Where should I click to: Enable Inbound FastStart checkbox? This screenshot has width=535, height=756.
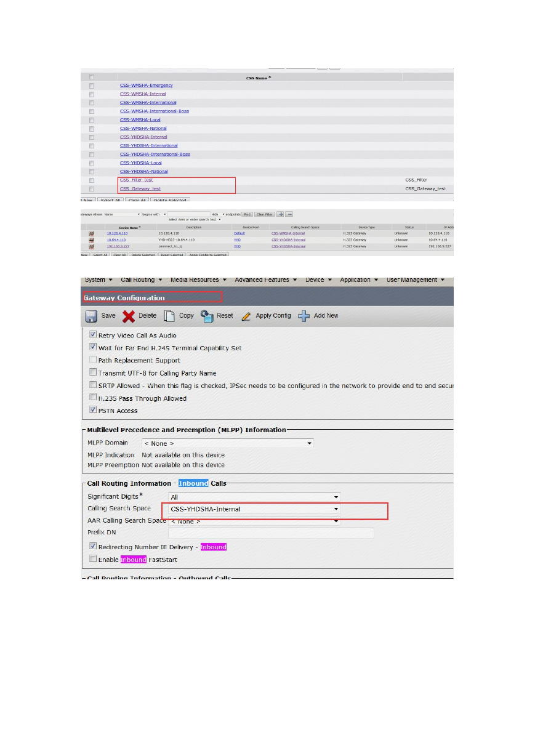coord(93,560)
